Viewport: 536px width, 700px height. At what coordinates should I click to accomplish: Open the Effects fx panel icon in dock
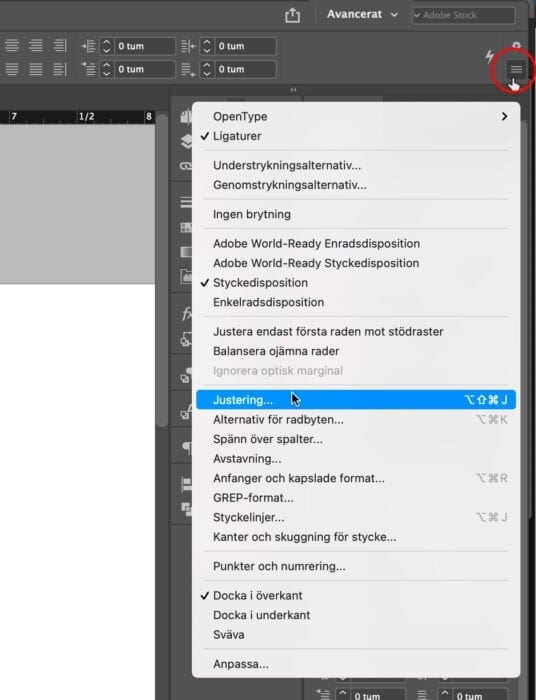pyautogui.click(x=187, y=314)
